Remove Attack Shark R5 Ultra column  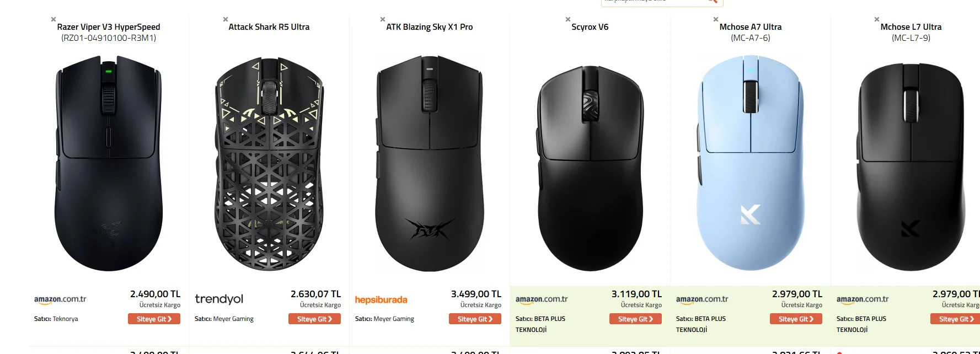tap(225, 19)
